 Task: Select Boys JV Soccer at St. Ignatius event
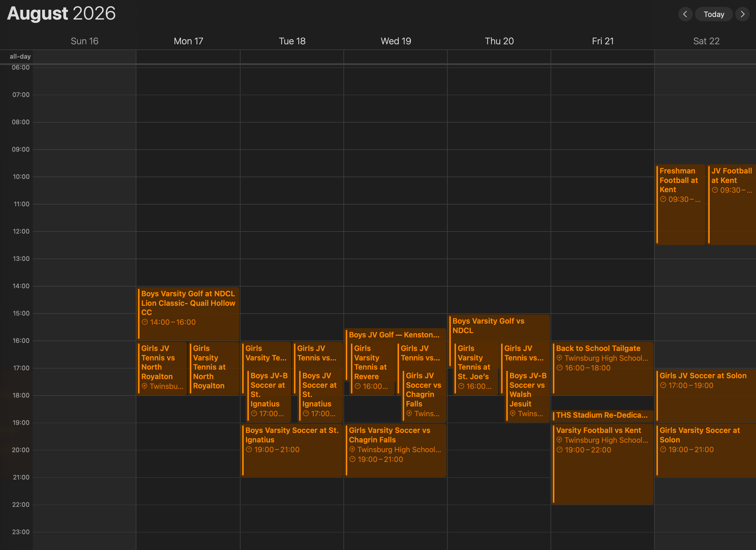(x=320, y=396)
